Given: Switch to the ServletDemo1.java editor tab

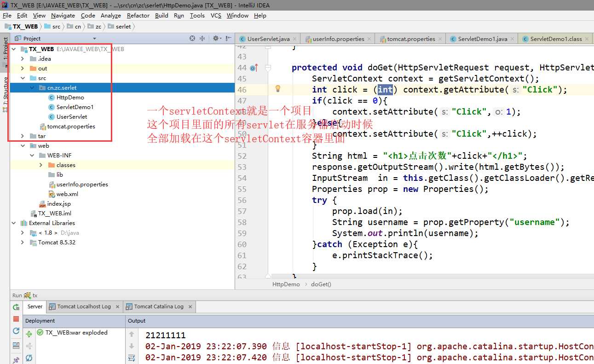Looking at the screenshot, I should click(x=483, y=39).
